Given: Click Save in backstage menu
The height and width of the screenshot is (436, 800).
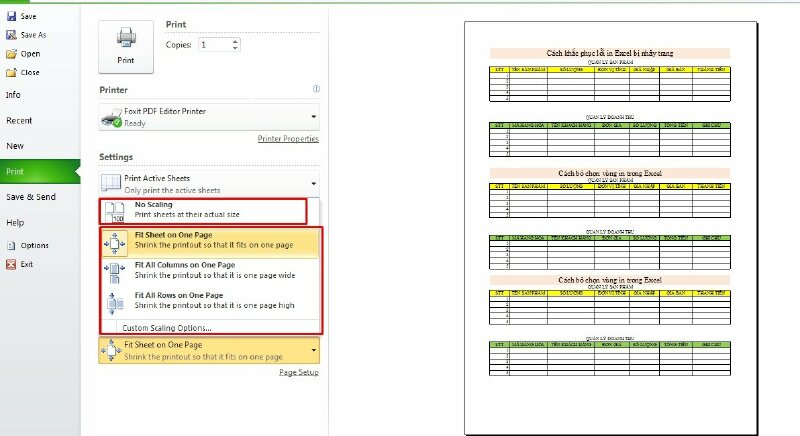Looking at the screenshot, I should pos(29,16).
